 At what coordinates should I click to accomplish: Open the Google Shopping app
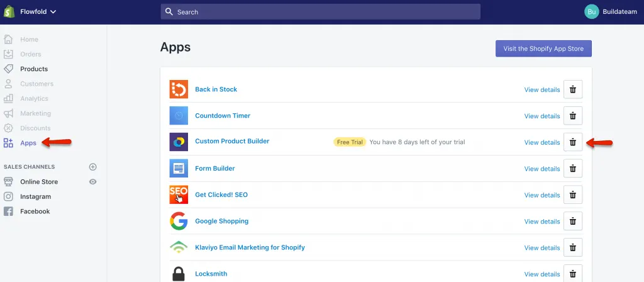(222, 221)
